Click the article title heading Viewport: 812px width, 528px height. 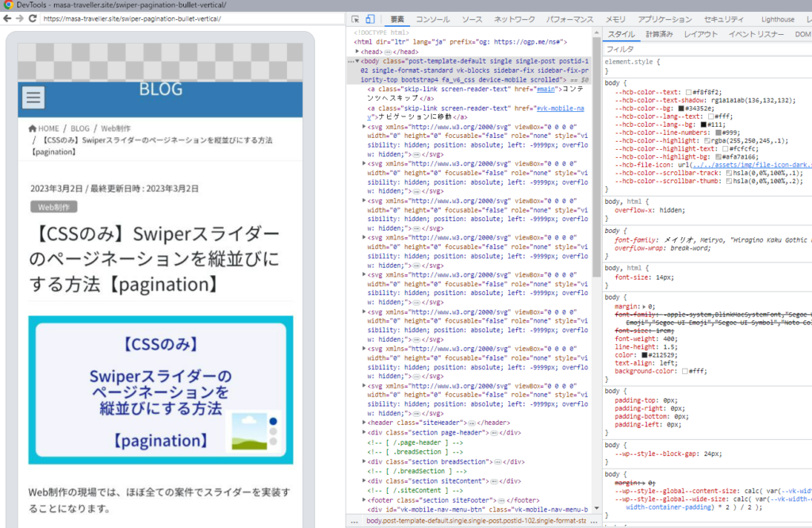(155, 258)
